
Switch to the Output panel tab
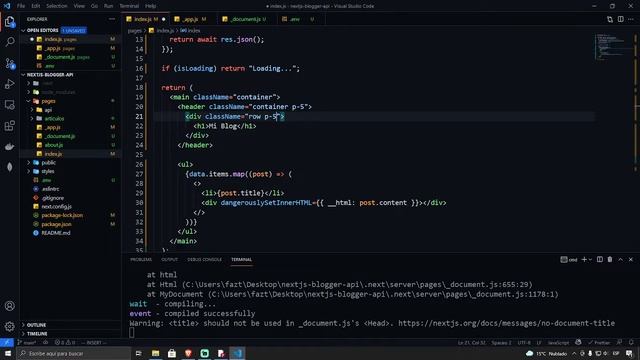(x=169, y=260)
